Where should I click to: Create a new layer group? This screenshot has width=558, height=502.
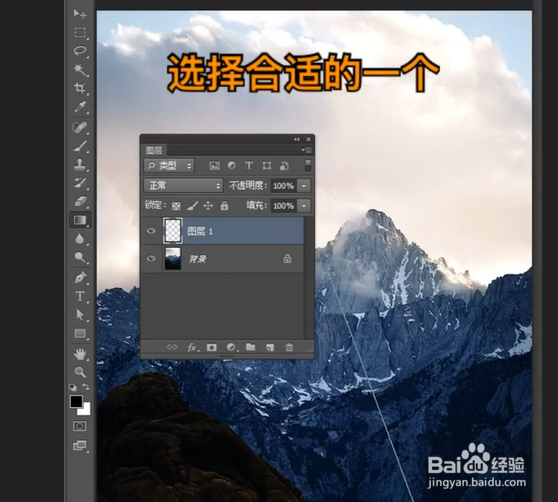coord(251,347)
